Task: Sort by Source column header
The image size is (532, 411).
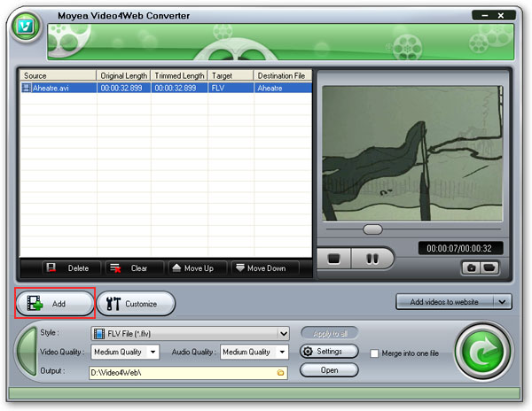Action: click(x=58, y=75)
